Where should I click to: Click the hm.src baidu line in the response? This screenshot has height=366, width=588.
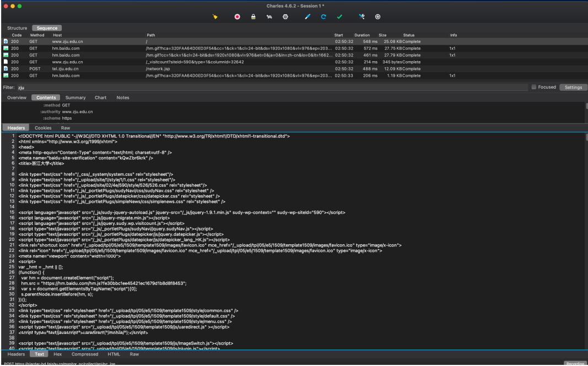click(x=104, y=283)
